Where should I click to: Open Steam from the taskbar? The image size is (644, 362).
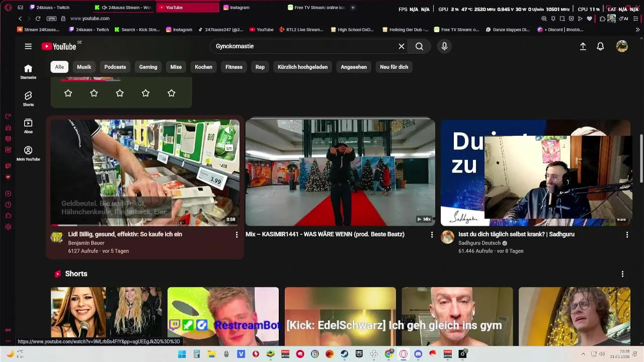[344, 354]
